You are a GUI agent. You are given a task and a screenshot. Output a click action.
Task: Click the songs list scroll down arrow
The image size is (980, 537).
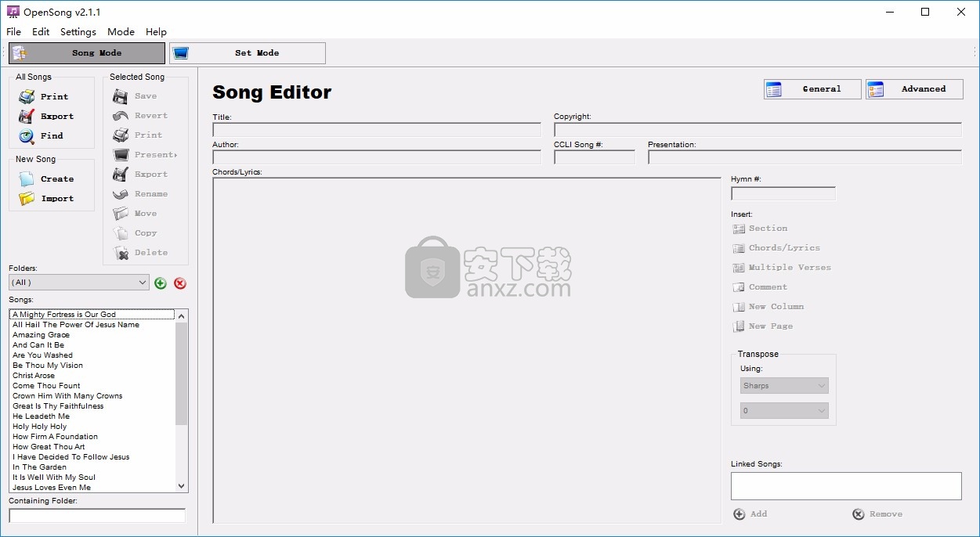182,486
